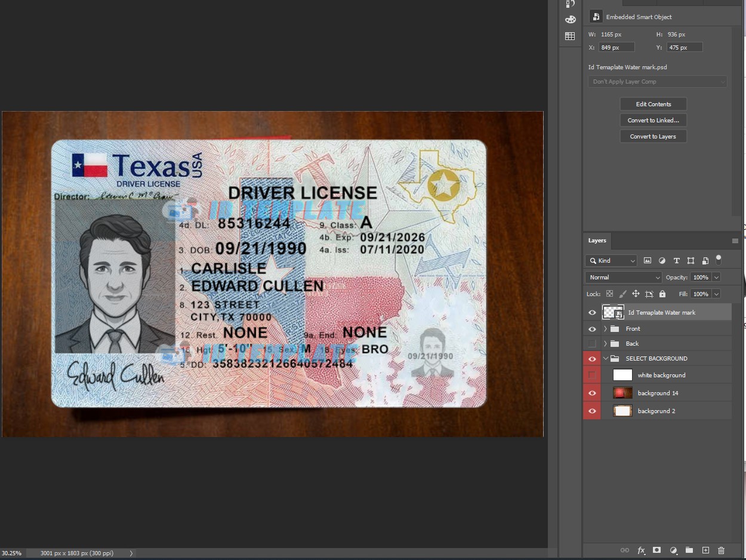Screen dimensions: 746x560
Task: Hide the SELECT BACKGROUND group
Action: (x=592, y=359)
